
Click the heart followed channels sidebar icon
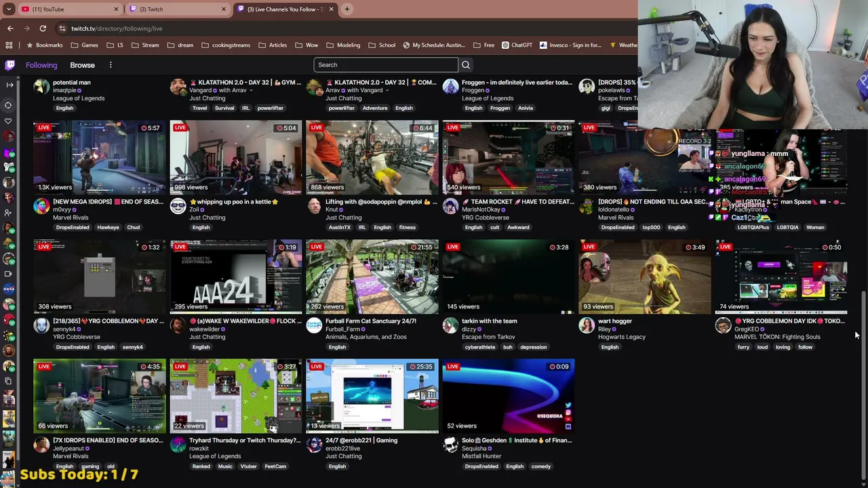click(x=8, y=121)
